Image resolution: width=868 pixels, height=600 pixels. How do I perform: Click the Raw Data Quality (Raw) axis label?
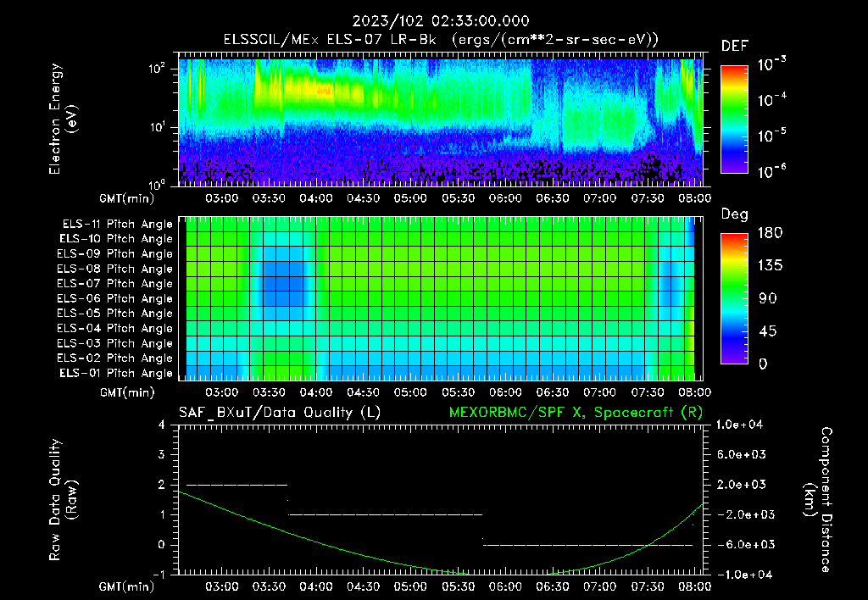[63, 500]
